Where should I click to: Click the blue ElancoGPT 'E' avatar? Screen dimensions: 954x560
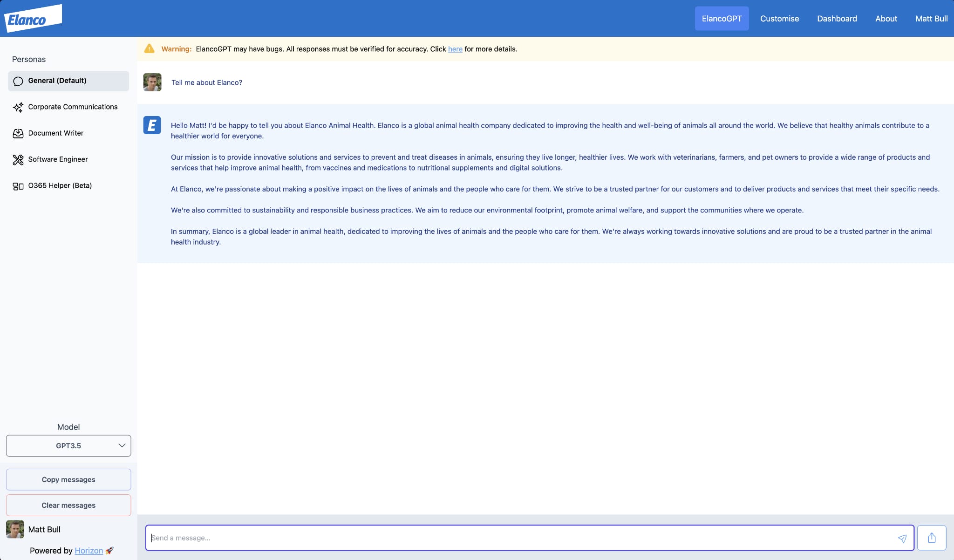152,125
